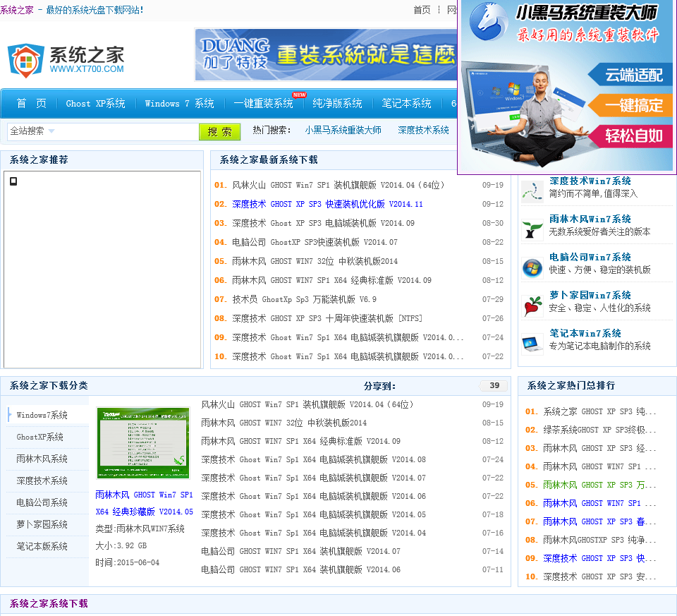The height and width of the screenshot is (616, 677).
Task: Open 电脑公司 GHOST WIN7 SP1 X64 装机旗舰版 V2014.06
Action: [x=300, y=569]
